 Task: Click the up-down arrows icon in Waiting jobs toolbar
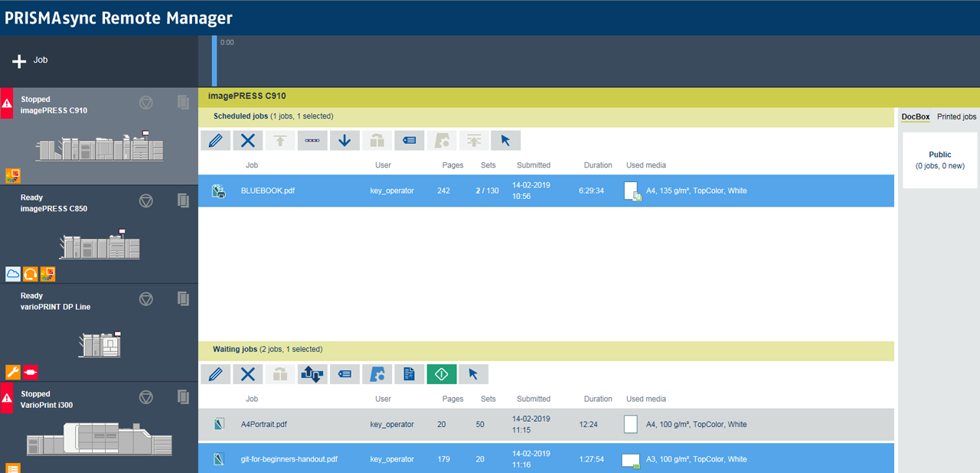(x=312, y=374)
